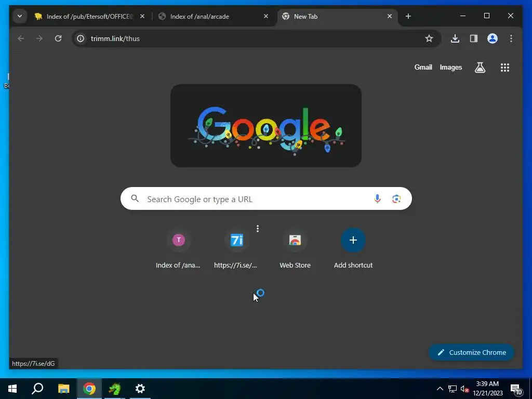Screen dimensions: 532x399
Task: Open the green dragon app in taskbar
Action: point(115,389)
